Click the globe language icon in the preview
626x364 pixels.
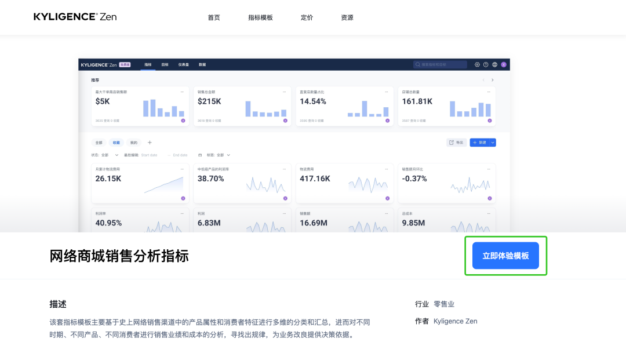coord(494,65)
